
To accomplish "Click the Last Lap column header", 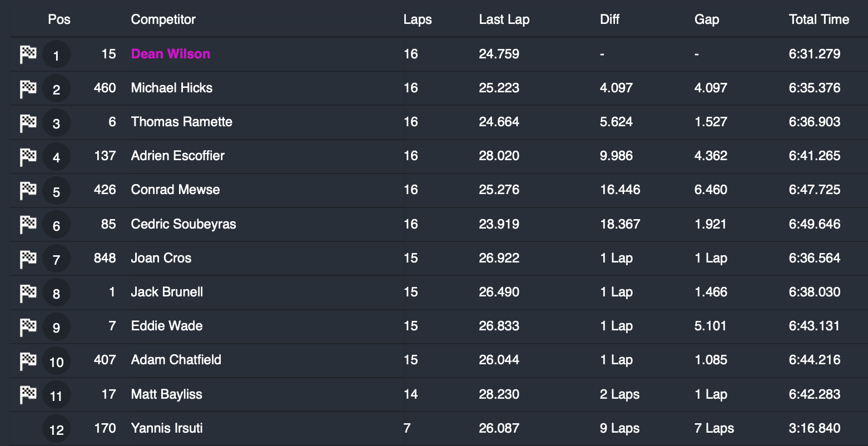I will coord(504,19).
